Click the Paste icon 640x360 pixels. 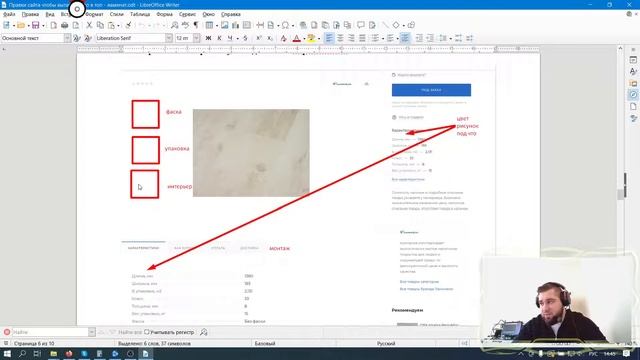(x=111, y=25)
